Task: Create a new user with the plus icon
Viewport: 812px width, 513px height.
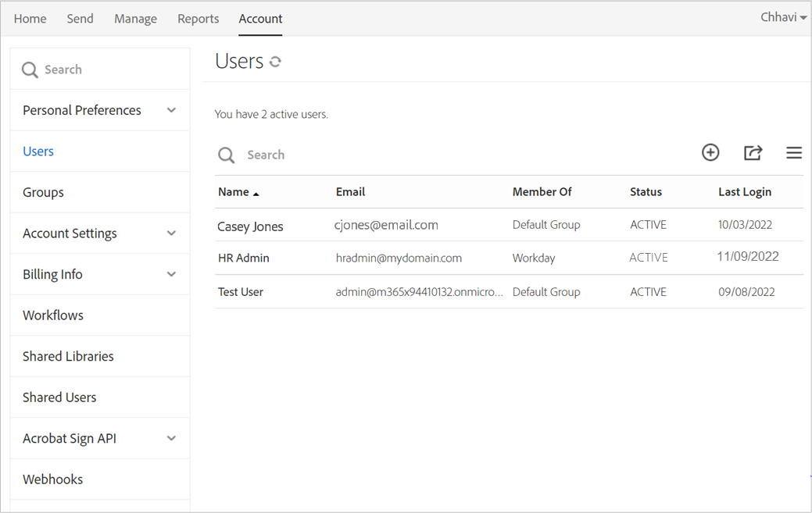Action: pos(710,152)
